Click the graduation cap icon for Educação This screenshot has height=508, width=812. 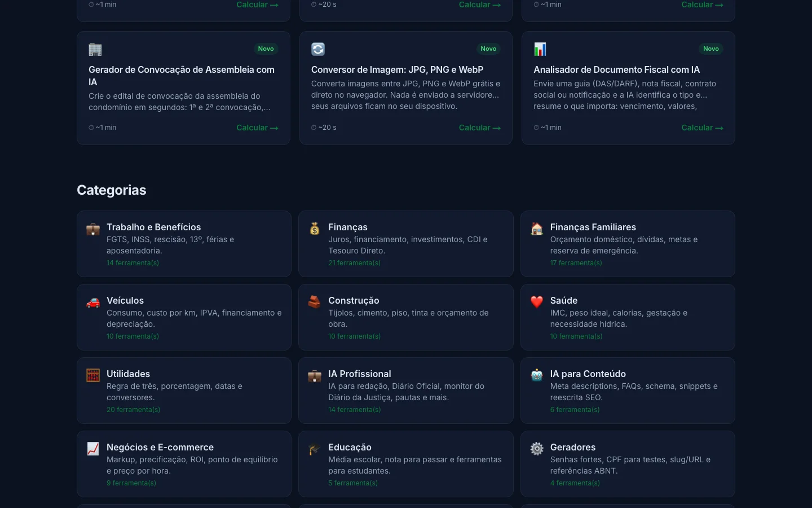coord(315,449)
